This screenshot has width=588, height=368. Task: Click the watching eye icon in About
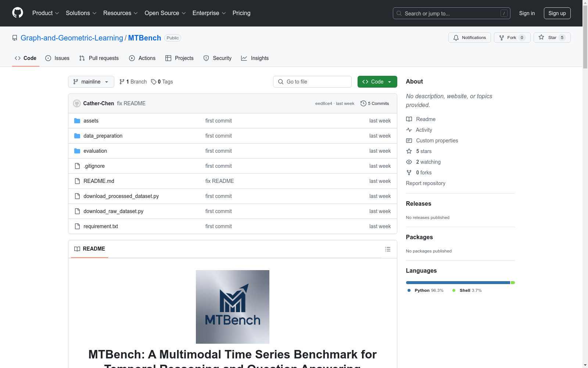click(x=409, y=162)
